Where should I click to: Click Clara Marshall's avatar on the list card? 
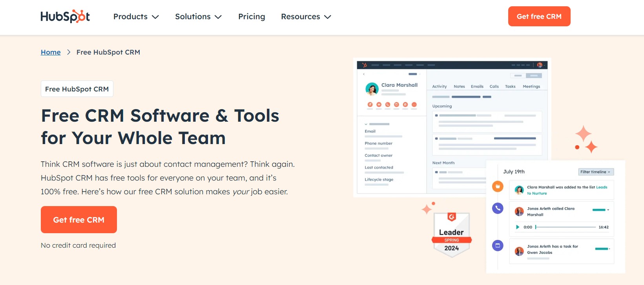(x=519, y=190)
